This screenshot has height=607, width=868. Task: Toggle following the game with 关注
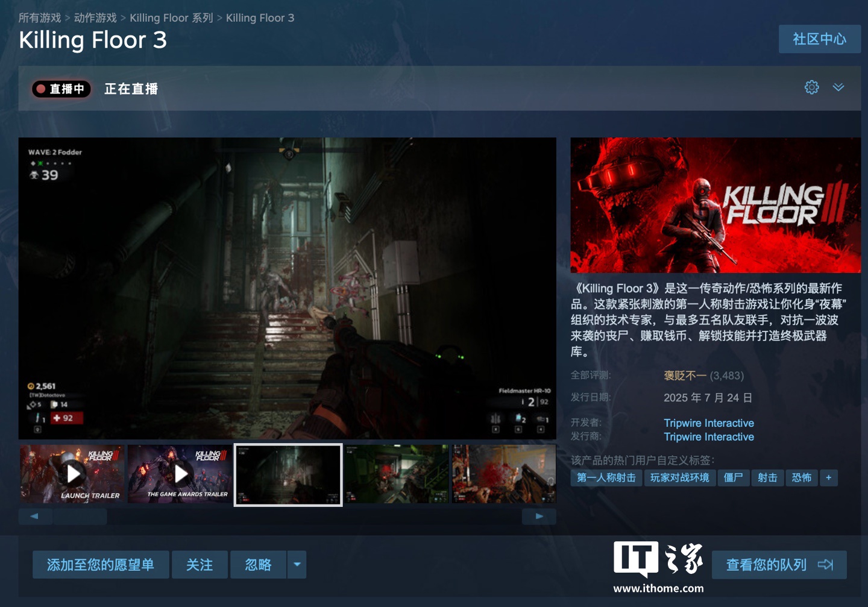pyautogui.click(x=200, y=565)
